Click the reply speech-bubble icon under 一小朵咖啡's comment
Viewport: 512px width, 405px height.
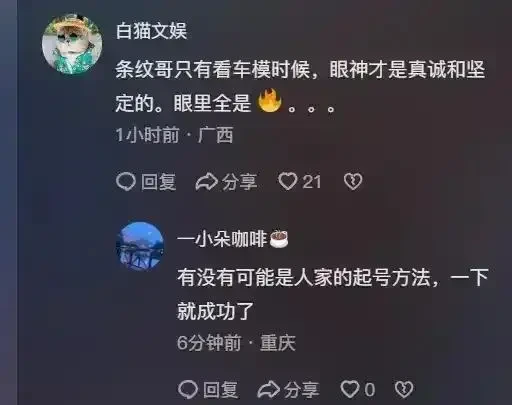point(188,389)
